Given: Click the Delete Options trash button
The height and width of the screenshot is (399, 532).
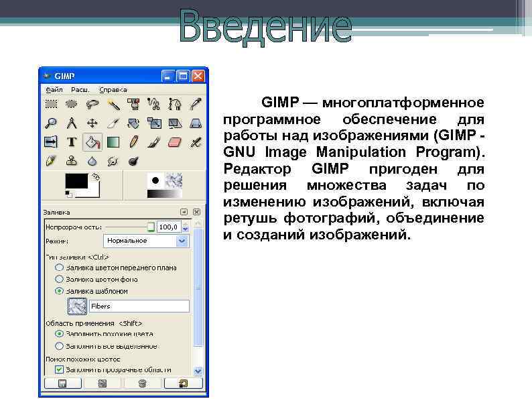Looking at the screenshot, I should point(143,384).
